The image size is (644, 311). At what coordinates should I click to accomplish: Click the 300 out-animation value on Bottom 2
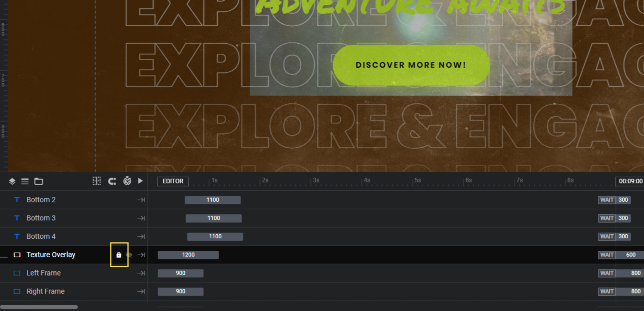[623, 200]
